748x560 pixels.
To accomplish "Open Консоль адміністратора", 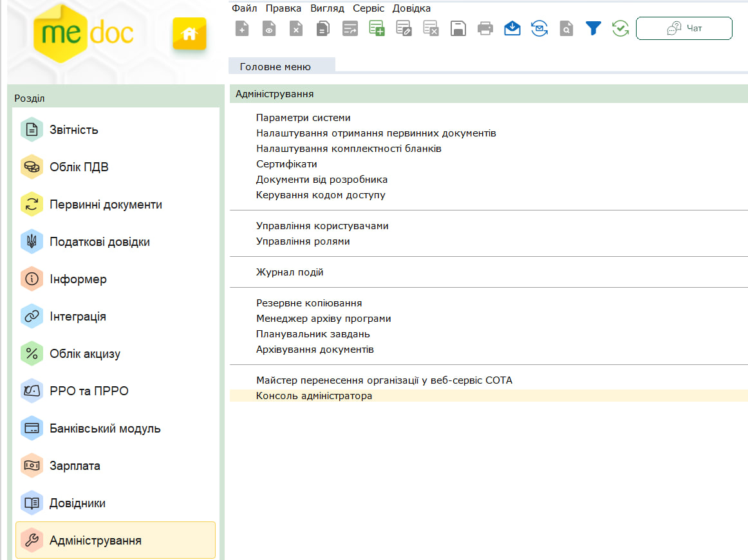I will [x=314, y=396].
